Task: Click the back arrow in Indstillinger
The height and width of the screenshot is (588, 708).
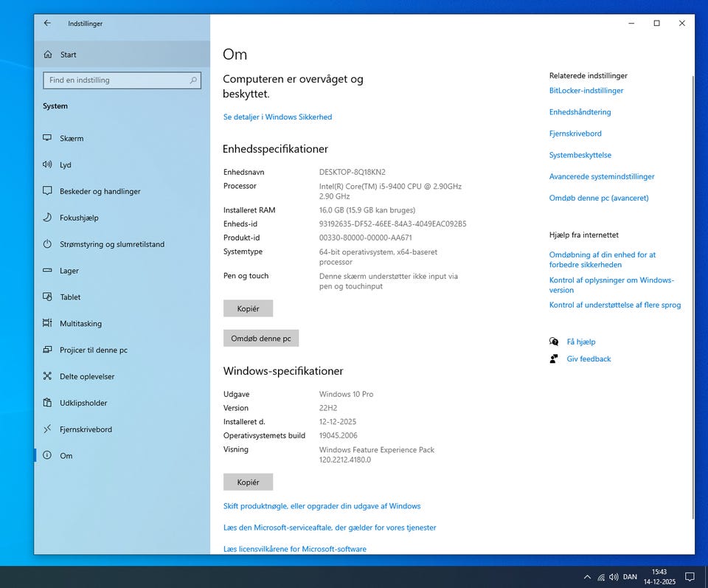Action: pyautogui.click(x=47, y=23)
